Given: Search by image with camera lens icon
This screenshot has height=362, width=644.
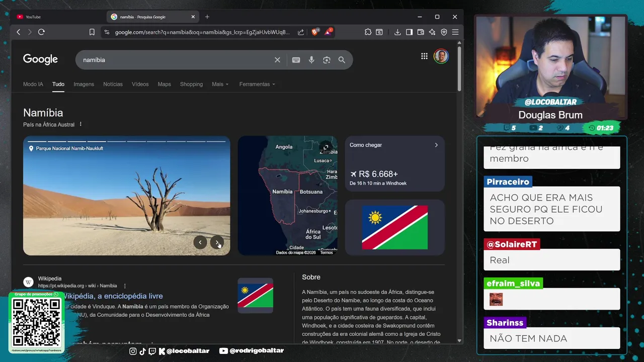Looking at the screenshot, I should coord(327,60).
